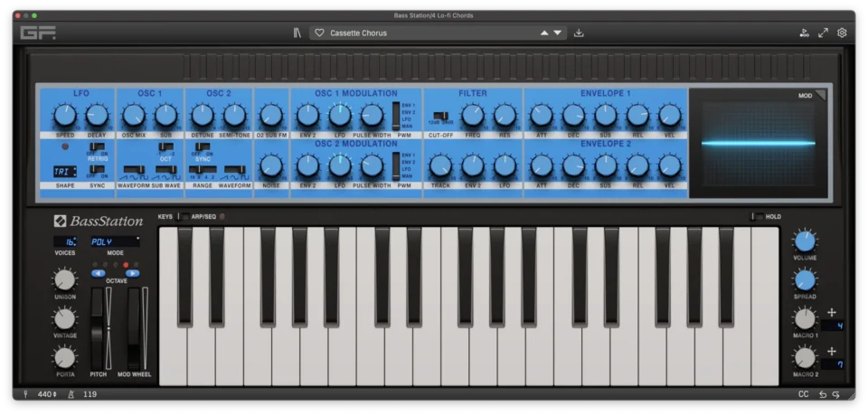Click the OSC 1 Sub knob
This screenshot has width=868, height=415.
coord(165,117)
